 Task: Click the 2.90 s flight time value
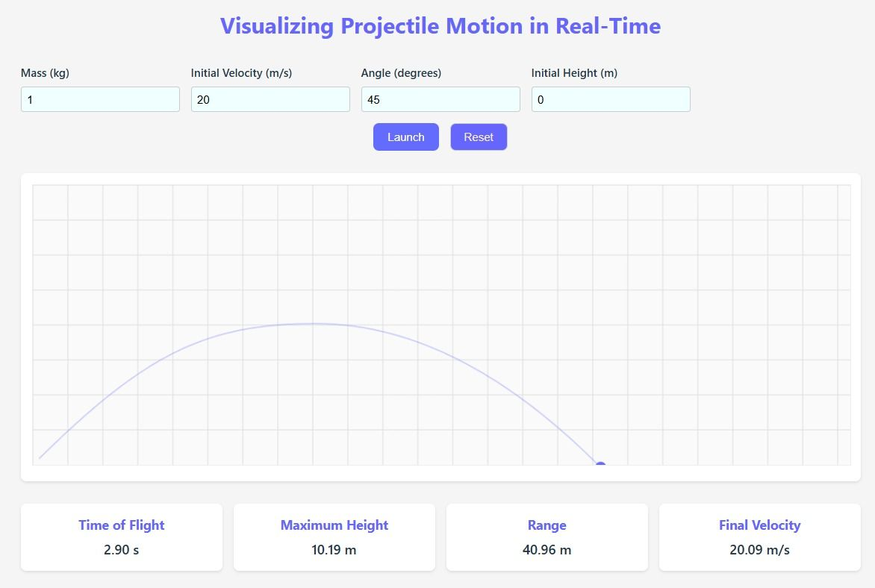121,550
